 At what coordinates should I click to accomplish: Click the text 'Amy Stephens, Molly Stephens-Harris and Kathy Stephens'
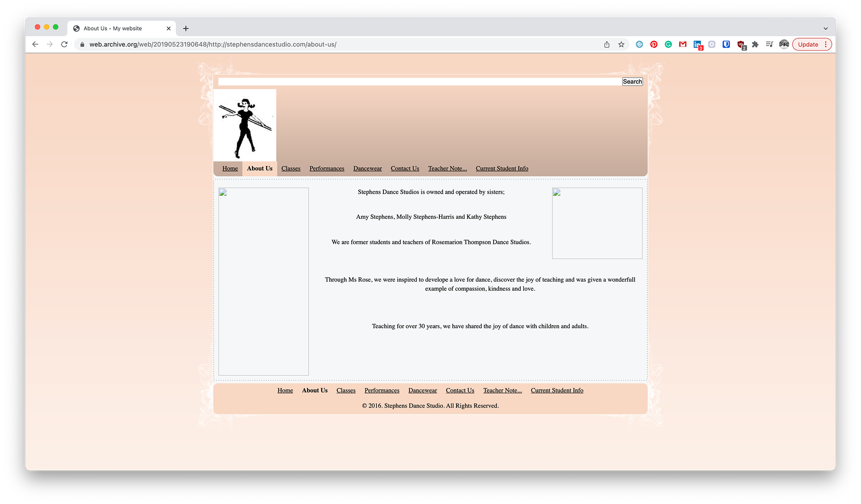[x=431, y=217]
